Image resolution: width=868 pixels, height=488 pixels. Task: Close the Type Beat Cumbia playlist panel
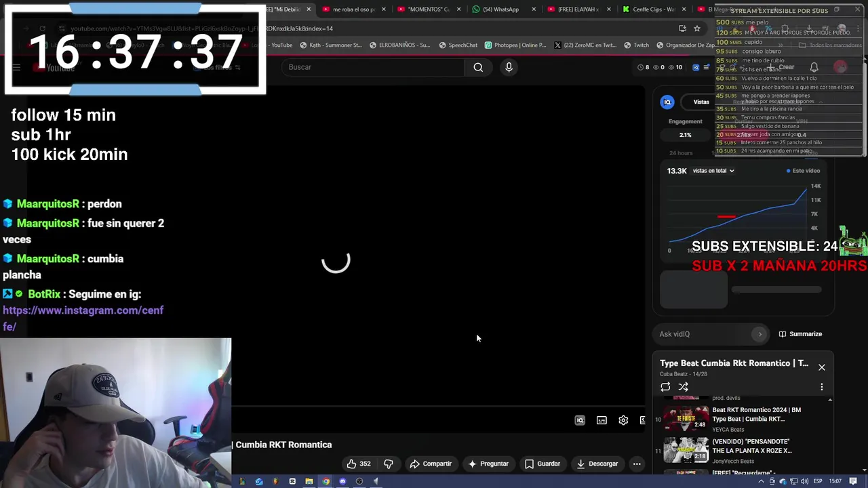pyautogui.click(x=822, y=367)
